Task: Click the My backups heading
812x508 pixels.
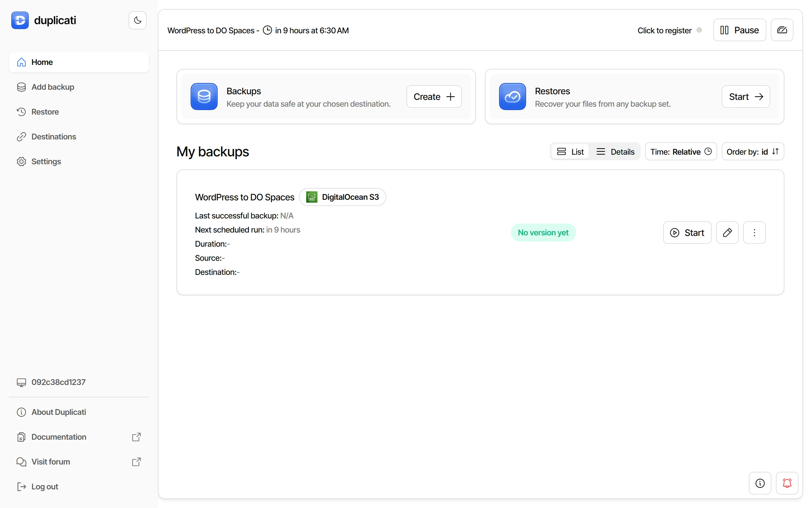Action: click(213, 152)
